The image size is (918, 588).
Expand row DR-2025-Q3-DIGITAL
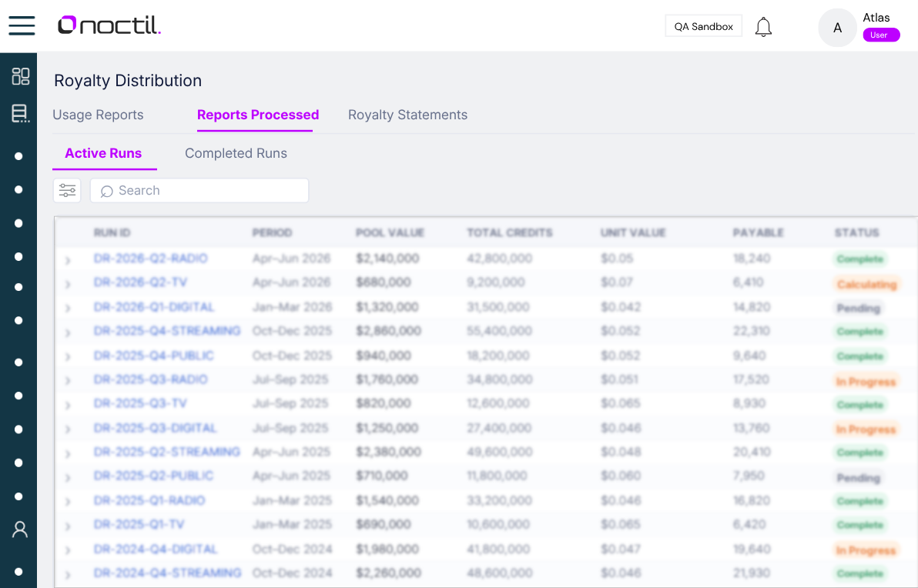coord(68,429)
